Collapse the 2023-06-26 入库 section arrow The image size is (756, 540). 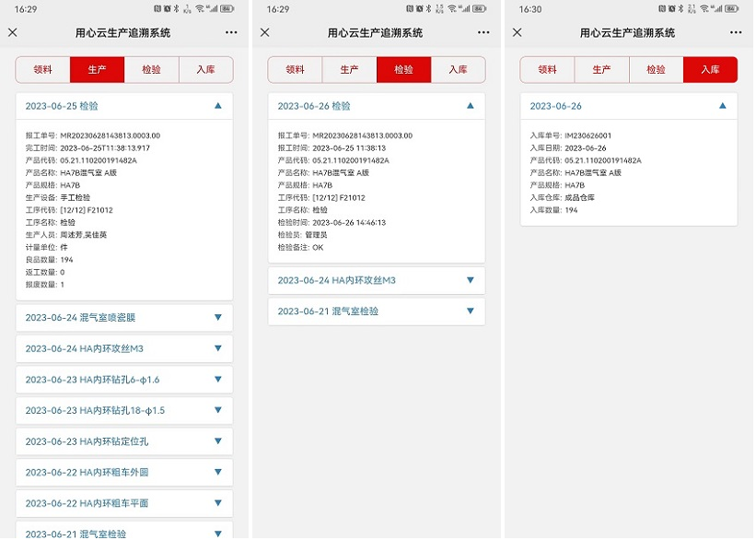point(722,106)
